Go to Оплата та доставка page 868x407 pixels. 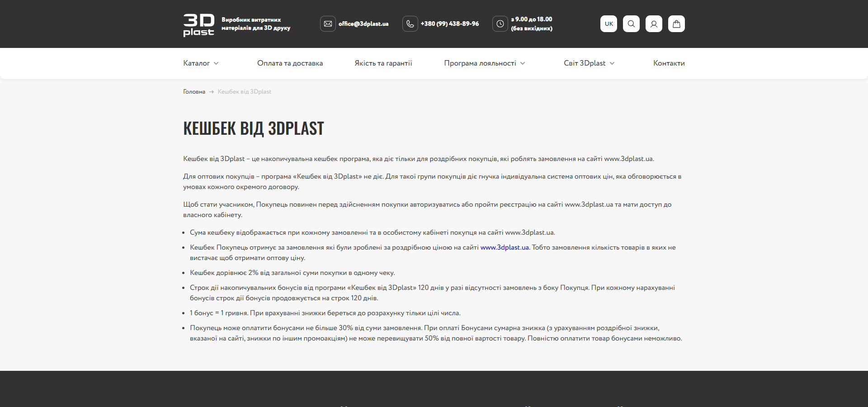point(290,63)
